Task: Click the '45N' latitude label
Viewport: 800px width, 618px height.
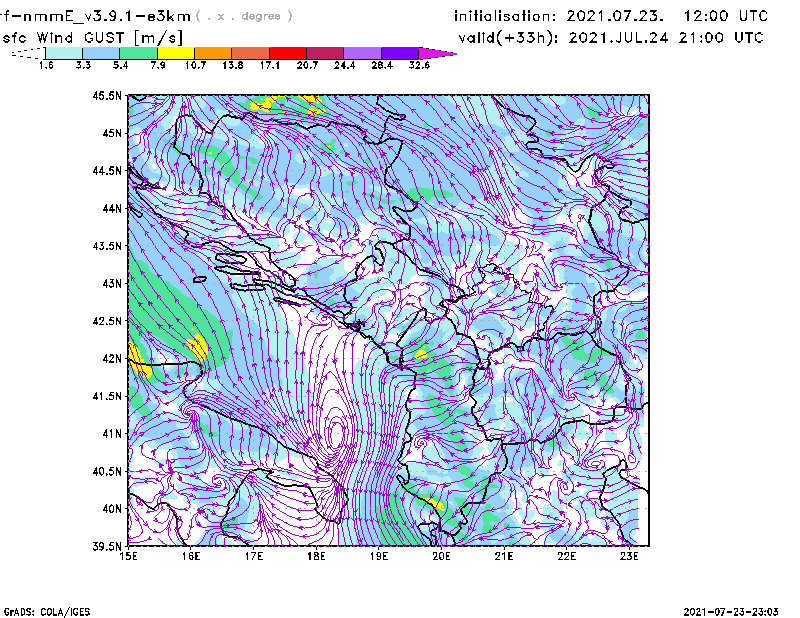Action: tap(112, 133)
